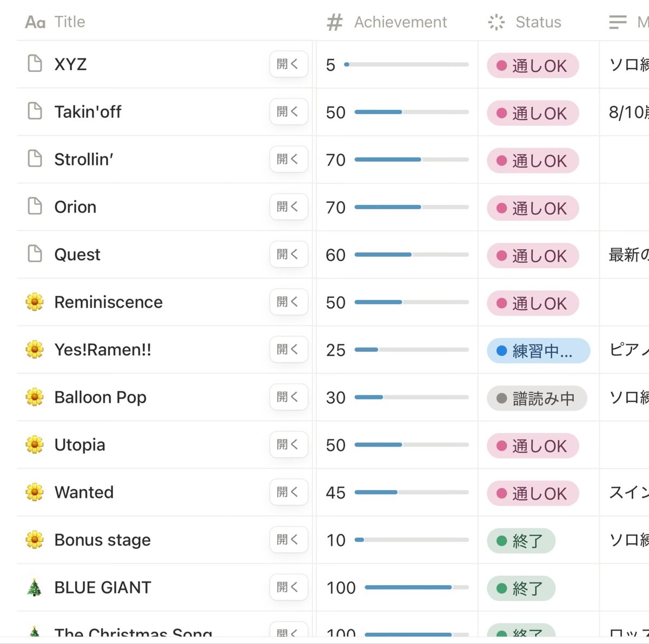This screenshot has height=644, width=649.
Task: Open the Utopia page with 開く button
Action: [x=289, y=444]
